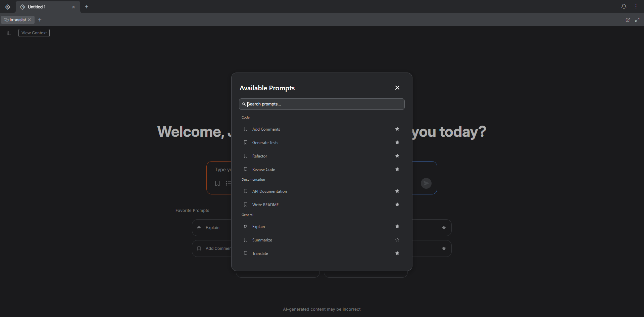Open the three-dot more options menu
The height and width of the screenshot is (317, 644).
tap(636, 6)
